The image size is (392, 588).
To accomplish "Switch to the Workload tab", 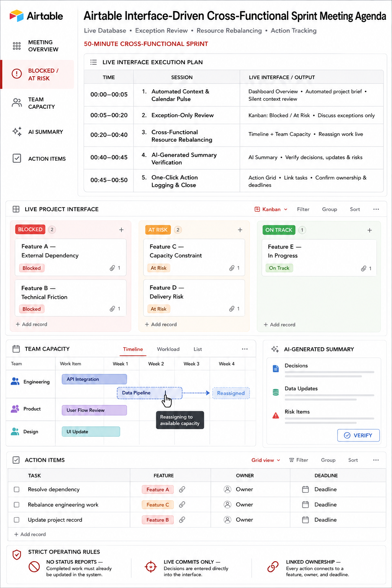I will [x=168, y=349].
